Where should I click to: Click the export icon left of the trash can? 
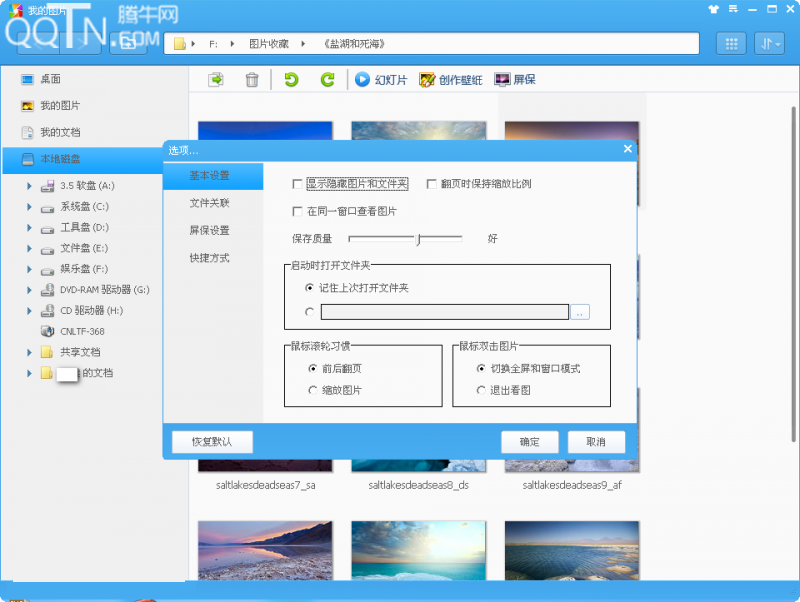point(216,80)
